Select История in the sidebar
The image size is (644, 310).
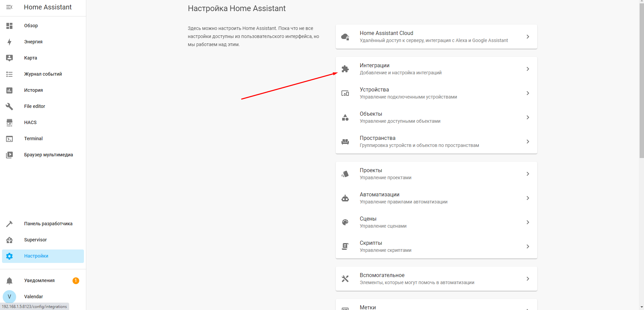pos(43,90)
